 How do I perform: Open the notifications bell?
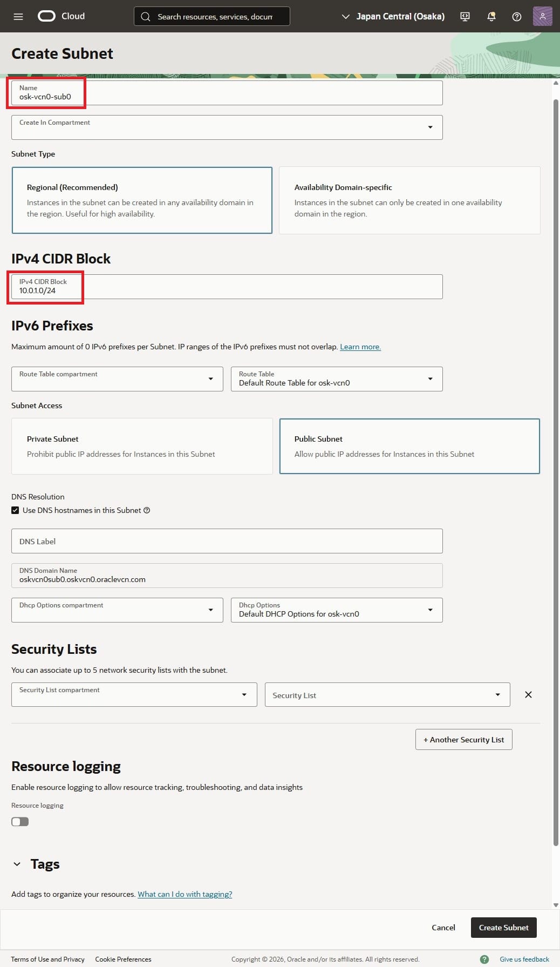(x=491, y=16)
